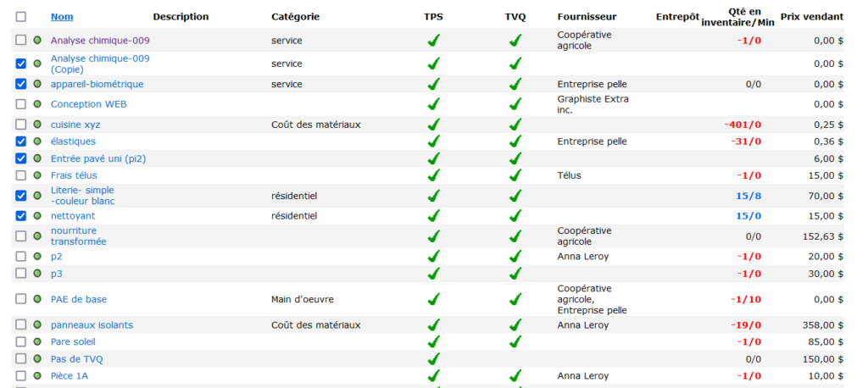Image resolution: width=868 pixels, height=388 pixels.
Task: Uncheck the élastiques row checkbox
Action: (x=20, y=141)
